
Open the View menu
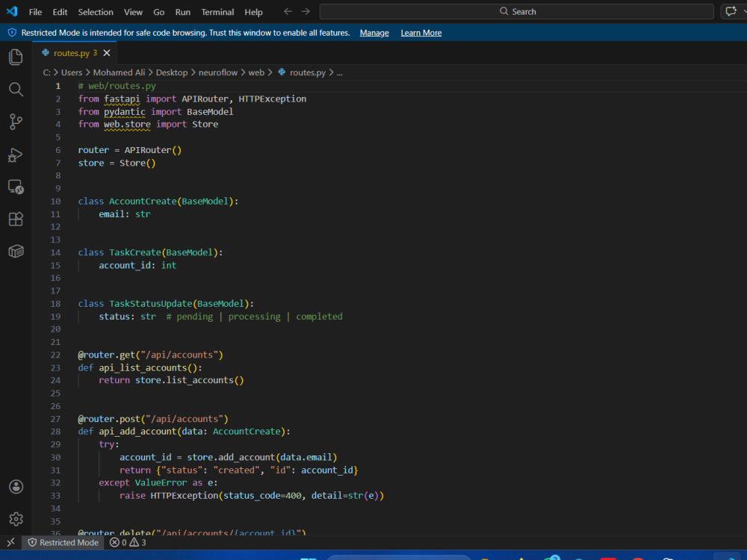tap(133, 12)
